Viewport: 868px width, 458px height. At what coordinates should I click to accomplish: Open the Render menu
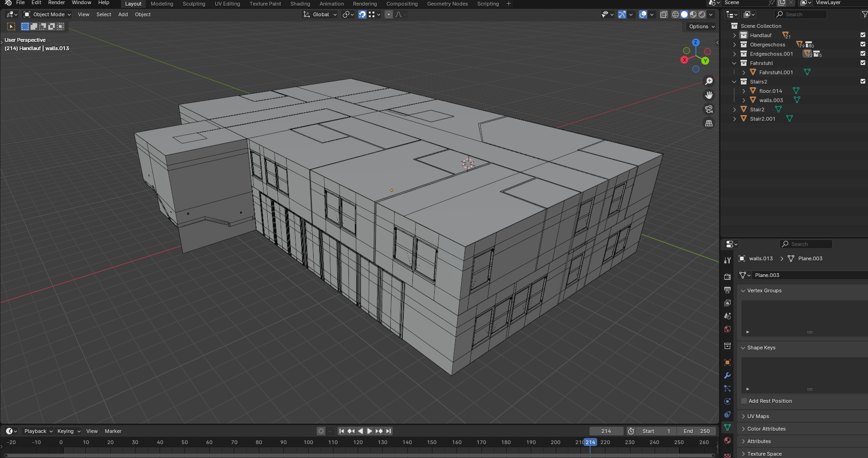(56, 3)
